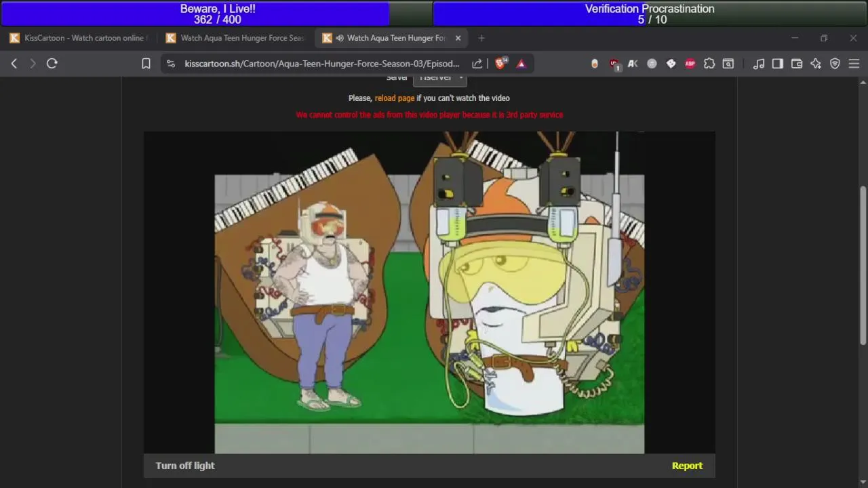Reload the current page
The width and height of the screenshot is (868, 488).
click(52, 63)
